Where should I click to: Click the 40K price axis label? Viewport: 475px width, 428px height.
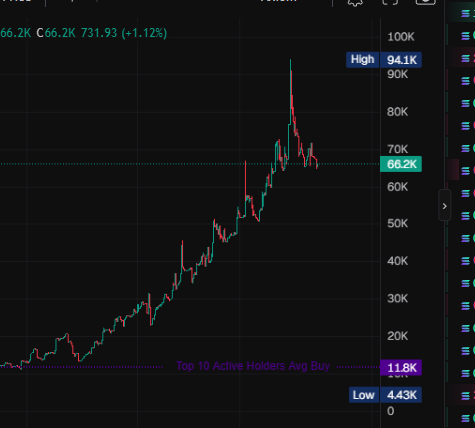(397, 261)
